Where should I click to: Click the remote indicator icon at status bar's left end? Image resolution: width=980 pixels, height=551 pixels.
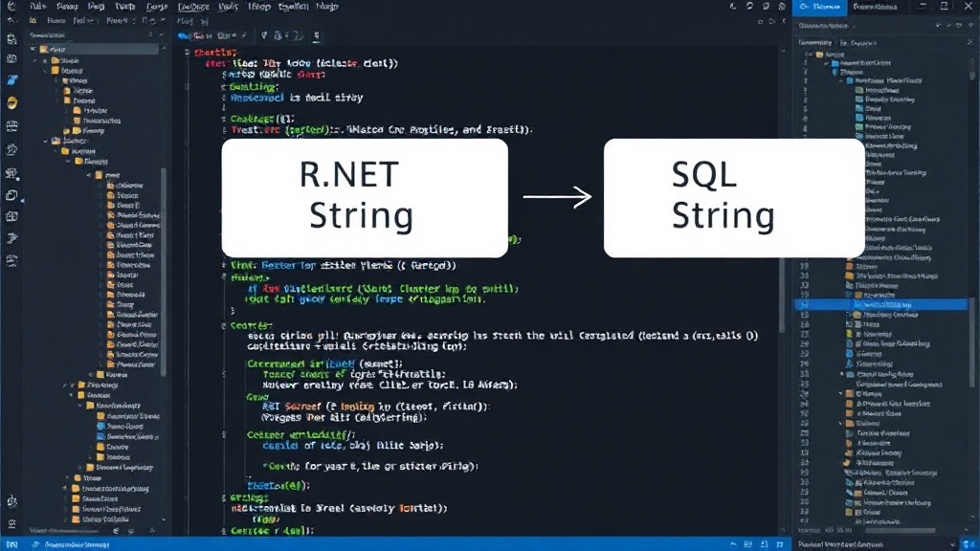pos(11,544)
